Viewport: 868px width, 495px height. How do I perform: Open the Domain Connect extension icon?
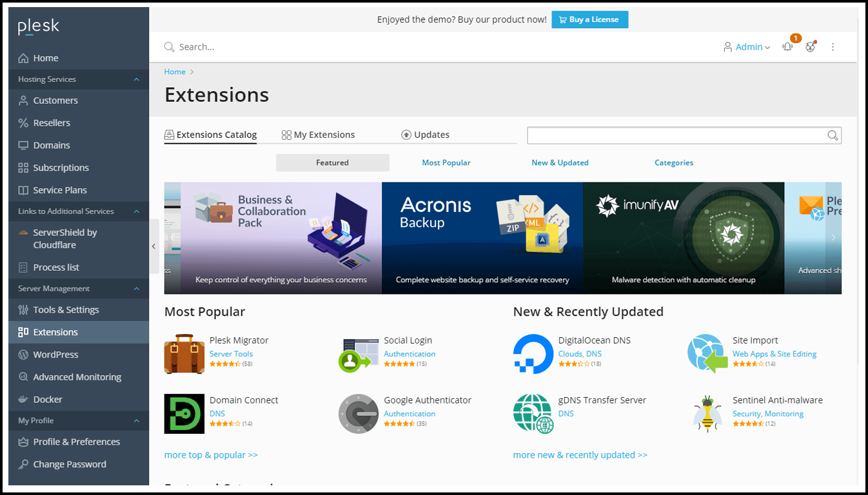click(184, 414)
